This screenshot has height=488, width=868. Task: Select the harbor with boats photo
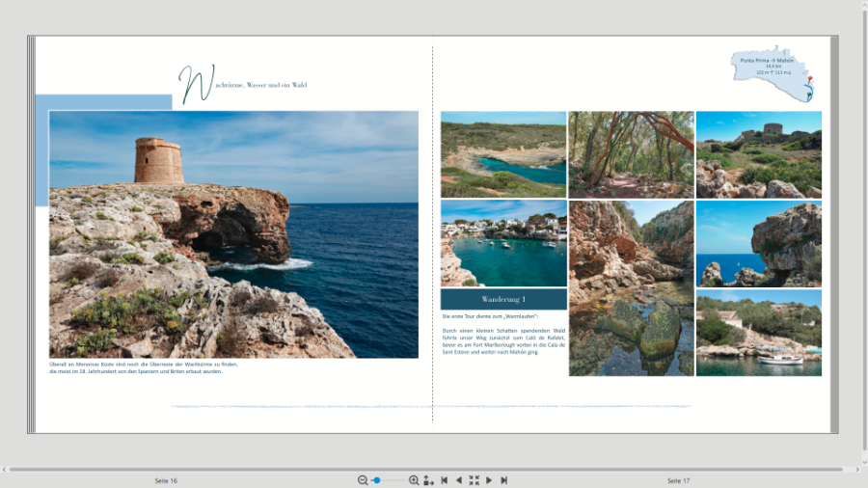coord(503,243)
